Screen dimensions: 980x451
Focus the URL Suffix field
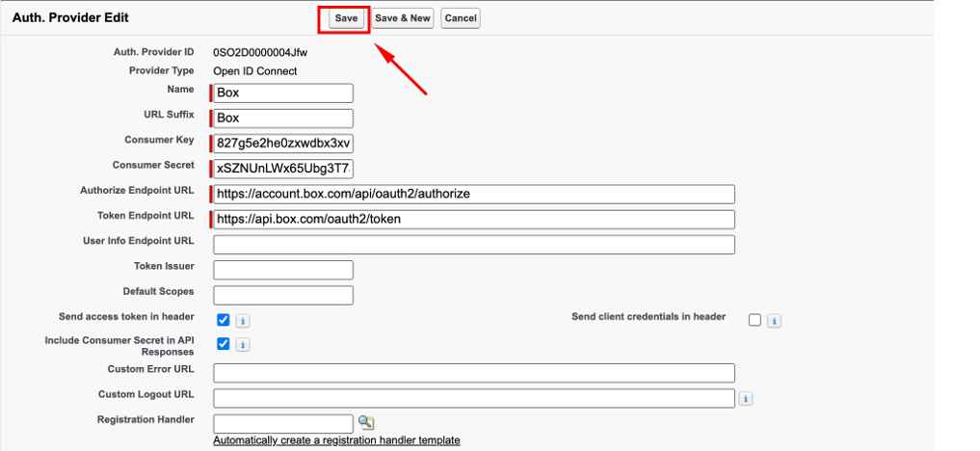283,119
